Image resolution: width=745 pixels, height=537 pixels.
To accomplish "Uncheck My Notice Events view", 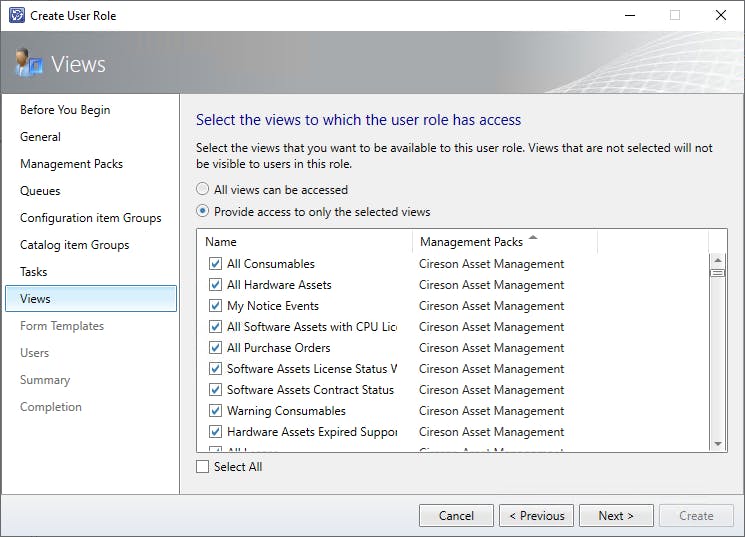I will pyautogui.click(x=215, y=306).
